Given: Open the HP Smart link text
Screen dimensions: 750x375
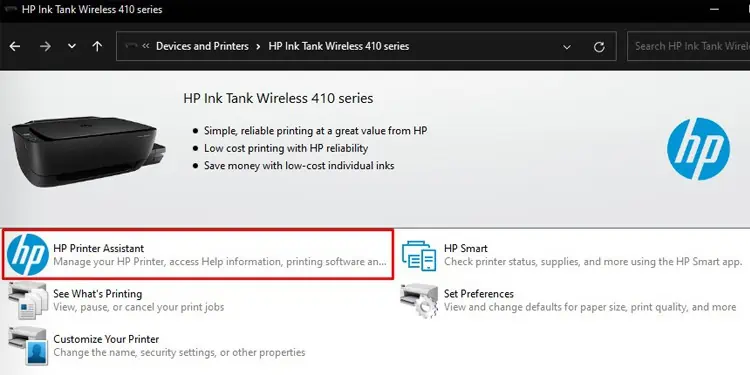Looking at the screenshot, I should [466, 248].
